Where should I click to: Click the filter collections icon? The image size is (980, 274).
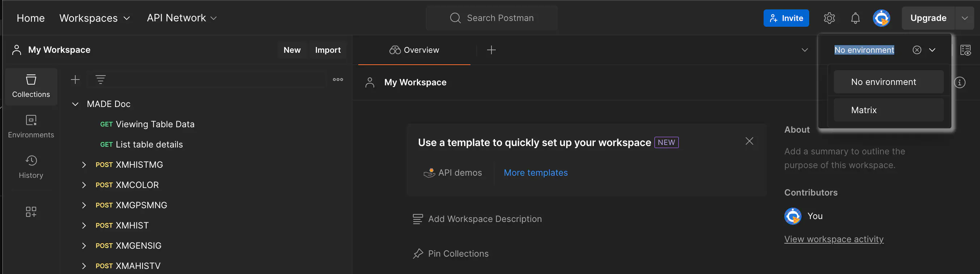[101, 80]
